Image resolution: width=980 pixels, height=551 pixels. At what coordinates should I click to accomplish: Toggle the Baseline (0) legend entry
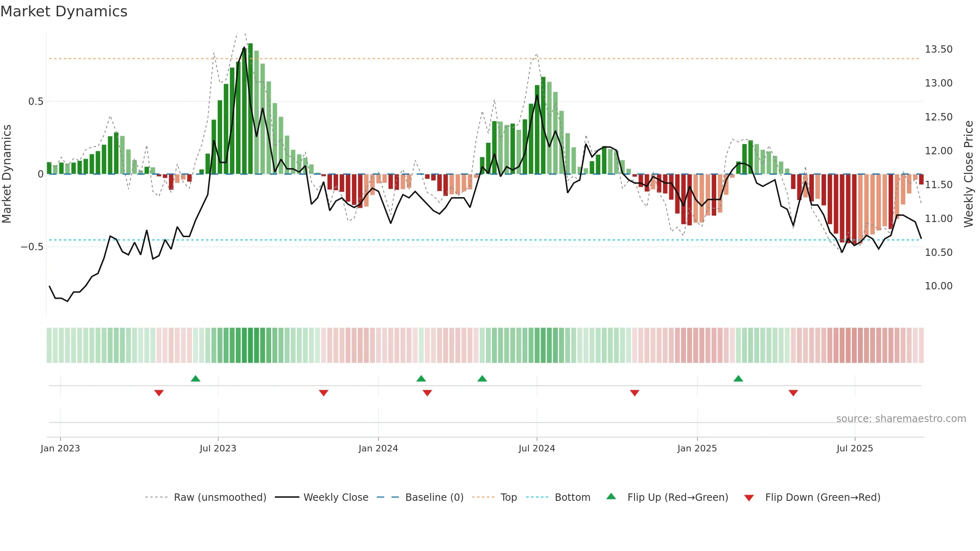click(x=420, y=497)
